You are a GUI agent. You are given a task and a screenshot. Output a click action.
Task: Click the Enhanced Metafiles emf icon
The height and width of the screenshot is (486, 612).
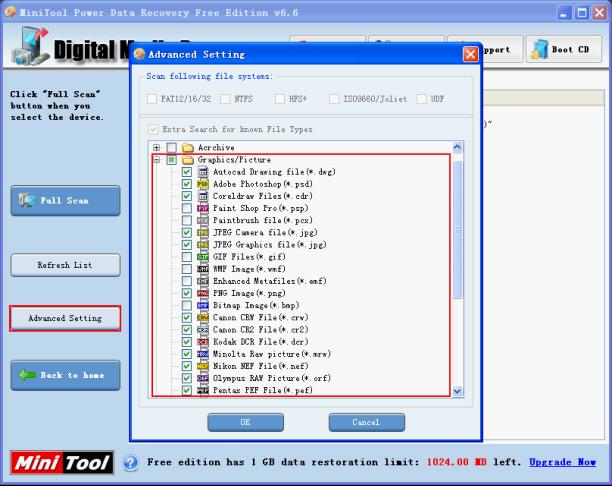coord(203,281)
